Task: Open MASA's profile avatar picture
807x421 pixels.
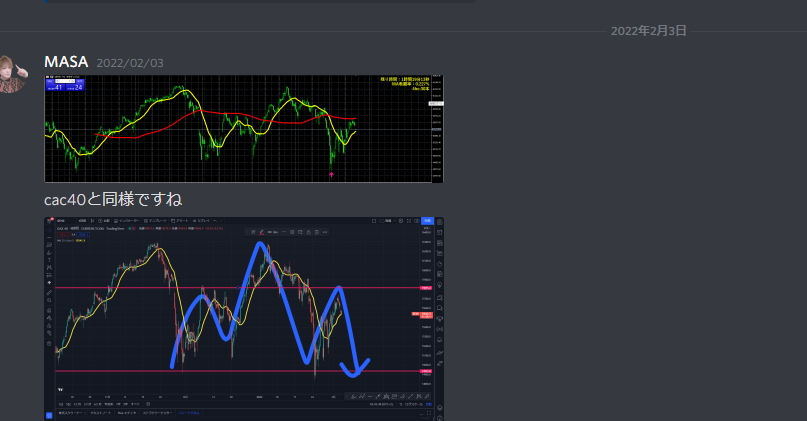Action: click(11, 74)
